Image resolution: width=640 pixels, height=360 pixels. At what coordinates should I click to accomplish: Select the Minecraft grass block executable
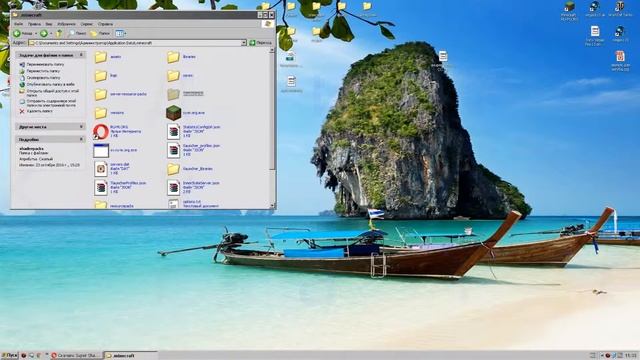tap(173, 113)
